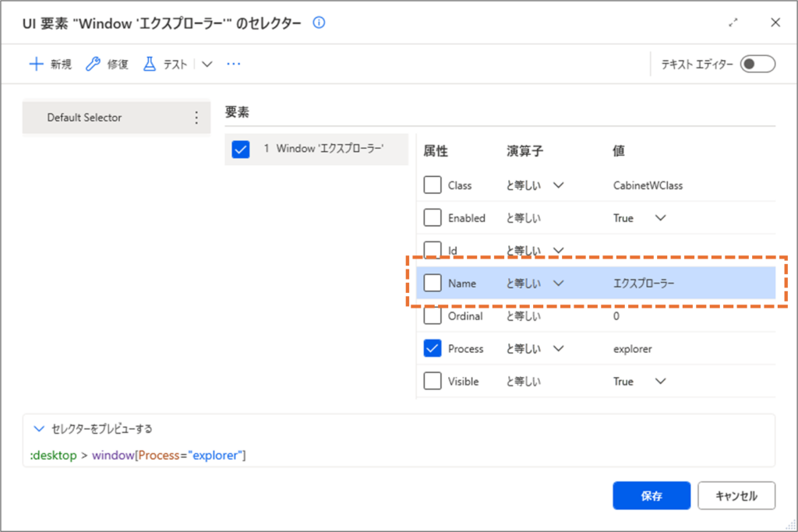This screenshot has width=798, height=532.
Task: Click the Ordinal value 0
Action: coord(616,315)
